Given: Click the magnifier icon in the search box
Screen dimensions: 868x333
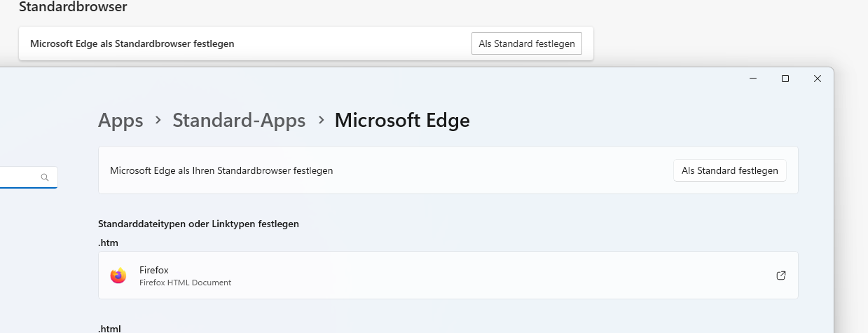Looking at the screenshot, I should point(45,177).
